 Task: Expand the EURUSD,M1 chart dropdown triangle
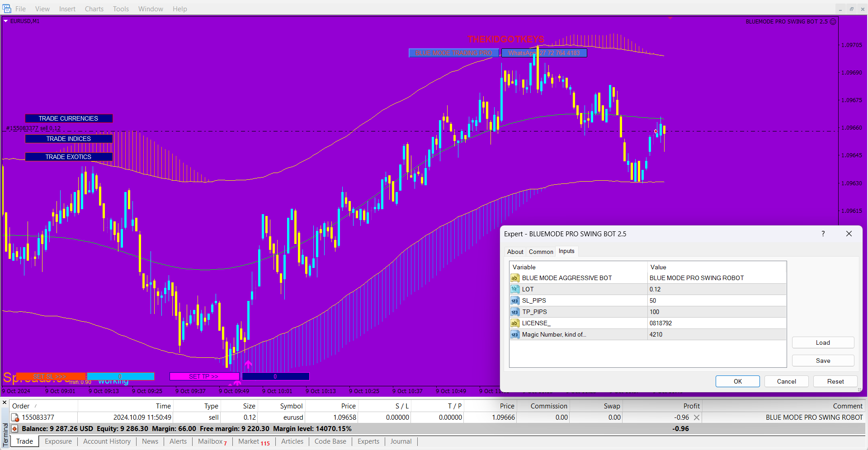click(x=6, y=21)
